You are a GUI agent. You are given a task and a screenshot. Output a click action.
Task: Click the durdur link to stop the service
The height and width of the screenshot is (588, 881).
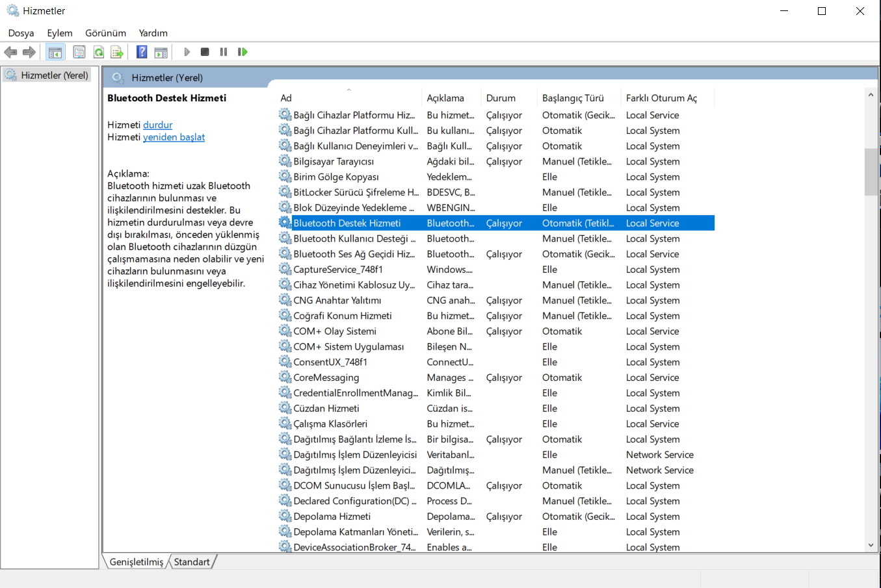[158, 125]
